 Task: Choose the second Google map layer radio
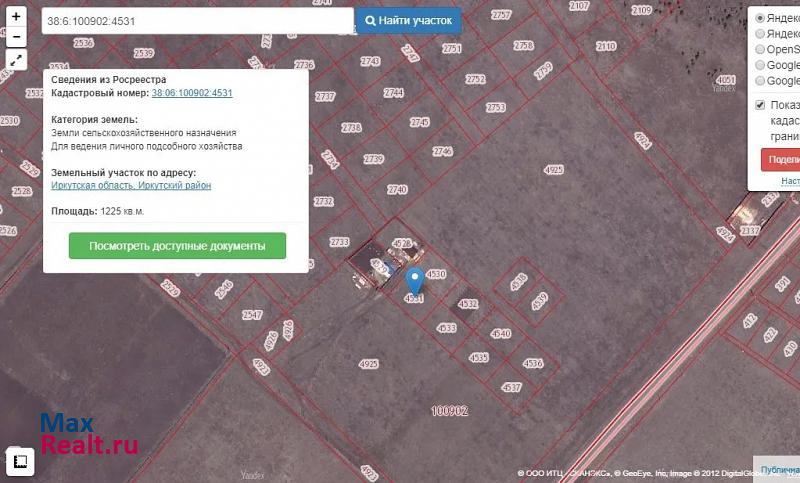pos(761,81)
